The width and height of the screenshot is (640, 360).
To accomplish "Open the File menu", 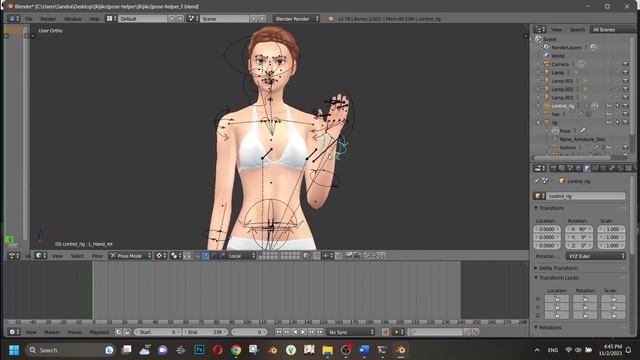I will [29, 19].
